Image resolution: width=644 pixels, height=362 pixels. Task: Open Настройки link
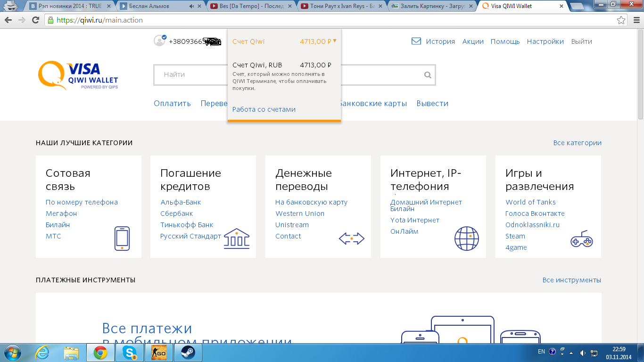[x=545, y=41]
